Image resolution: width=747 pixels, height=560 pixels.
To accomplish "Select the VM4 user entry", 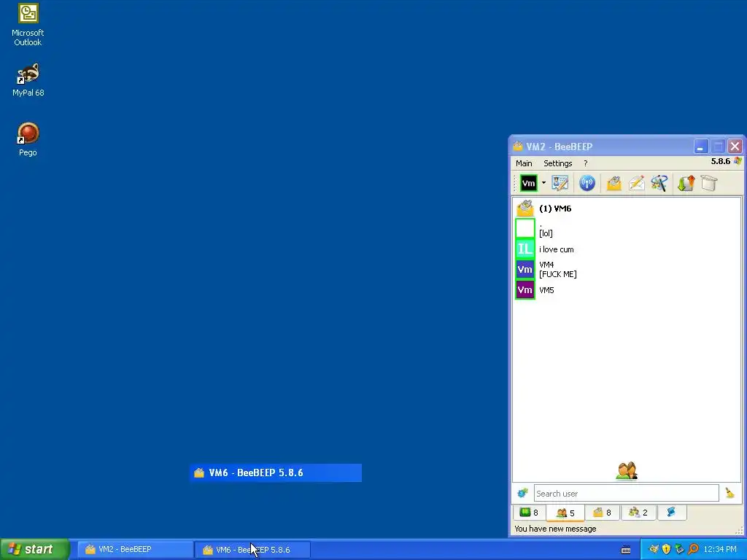I will tap(627, 270).
